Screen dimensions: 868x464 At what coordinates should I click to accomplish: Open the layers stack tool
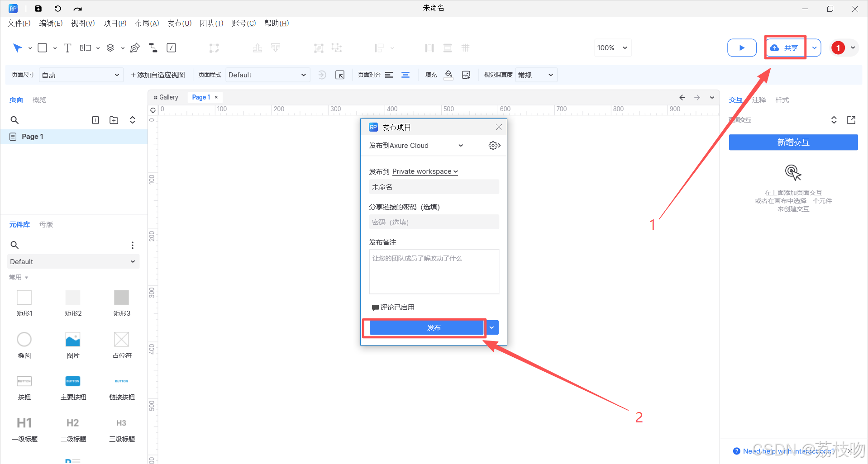110,48
